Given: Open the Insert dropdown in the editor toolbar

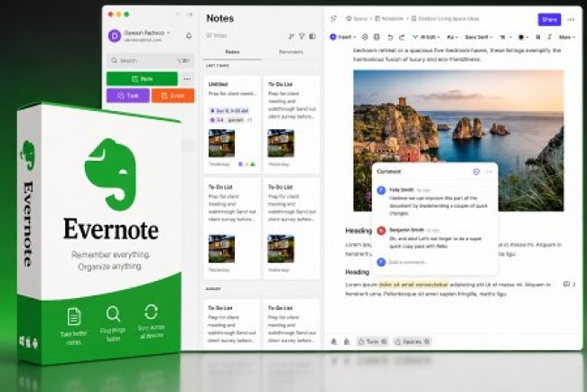Looking at the screenshot, I should (342, 37).
